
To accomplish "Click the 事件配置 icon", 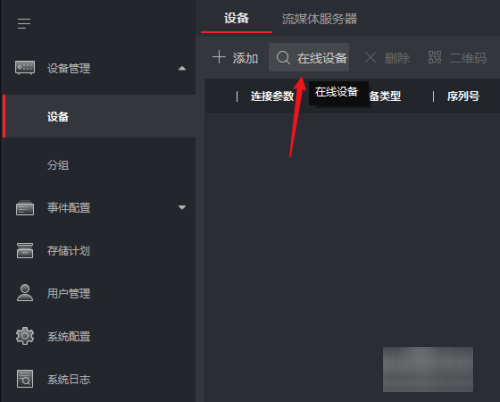I will click(25, 208).
